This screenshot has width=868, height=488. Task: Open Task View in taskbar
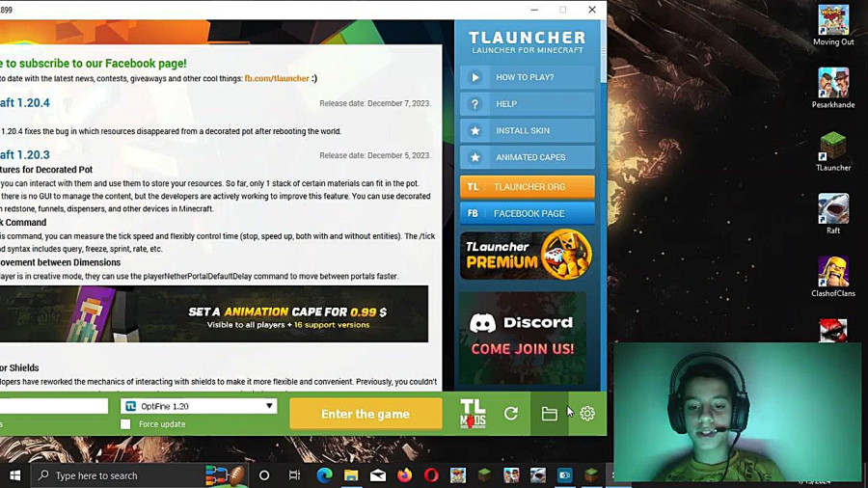click(294, 475)
